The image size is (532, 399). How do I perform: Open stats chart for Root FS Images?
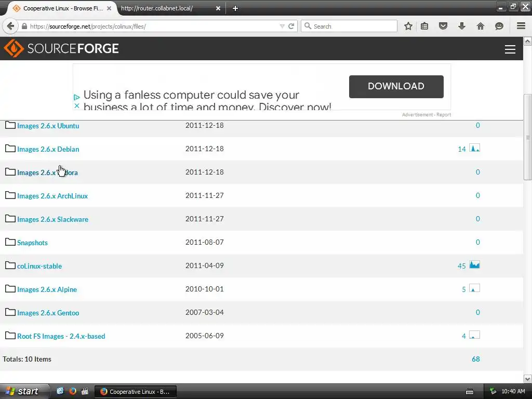[x=475, y=335]
